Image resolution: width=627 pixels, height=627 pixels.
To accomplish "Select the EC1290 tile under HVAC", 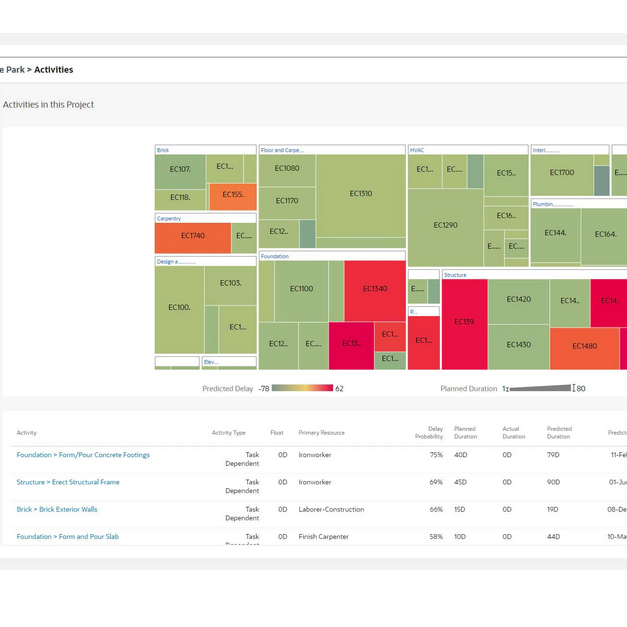I will point(445,225).
